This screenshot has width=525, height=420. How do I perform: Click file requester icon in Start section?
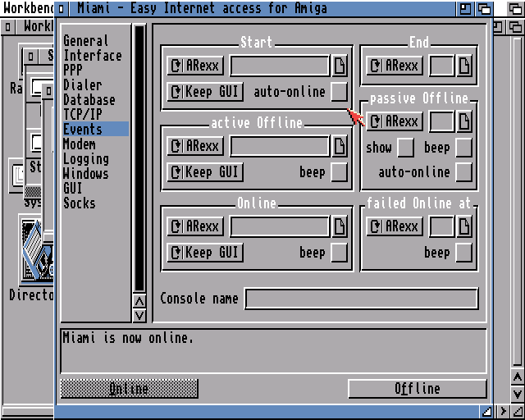(339, 66)
